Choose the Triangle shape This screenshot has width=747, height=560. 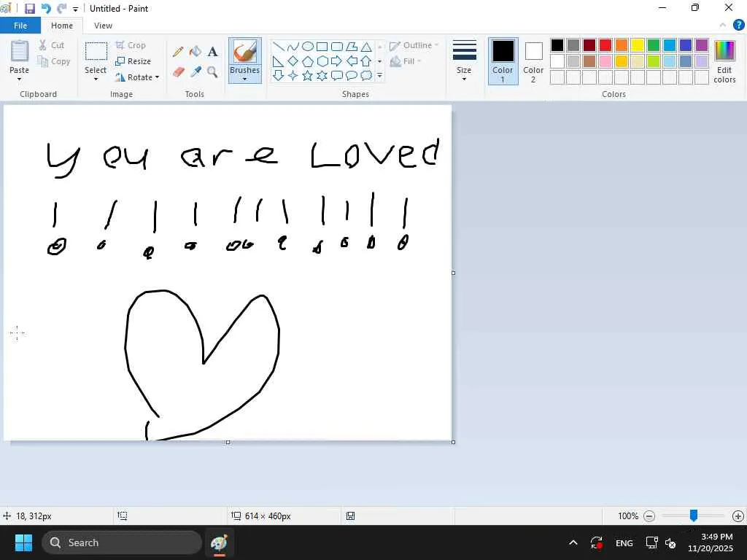click(366, 47)
